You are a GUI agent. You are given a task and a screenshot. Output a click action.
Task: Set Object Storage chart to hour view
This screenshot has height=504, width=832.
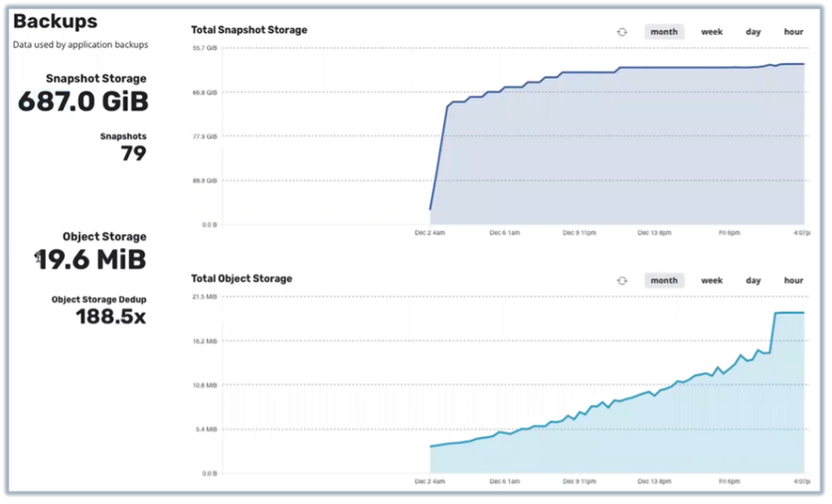[793, 281]
